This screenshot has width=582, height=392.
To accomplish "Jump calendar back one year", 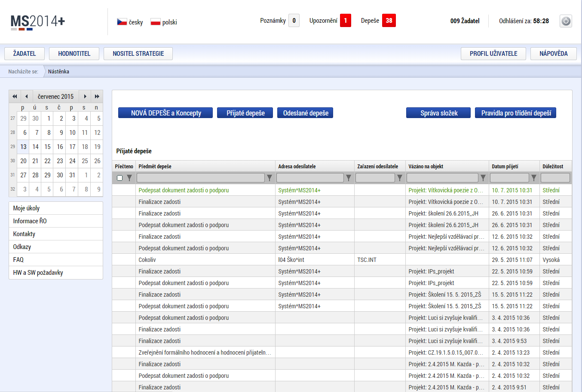I will tap(15, 97).
